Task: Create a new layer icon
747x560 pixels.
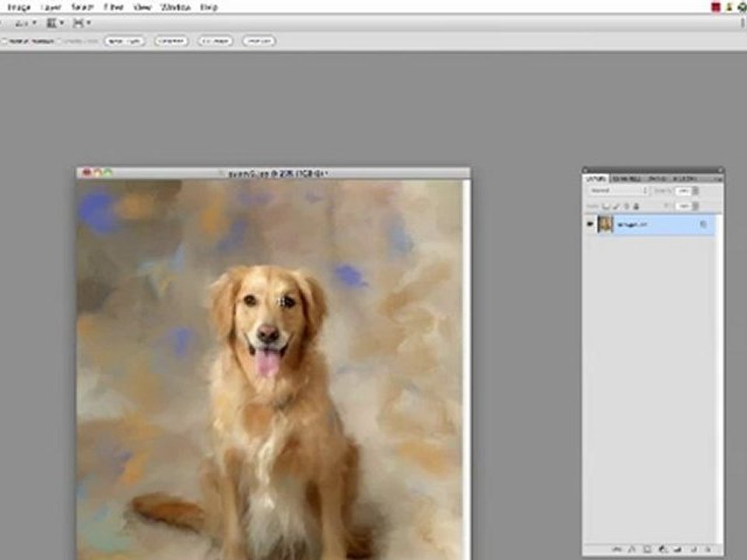Action: click(x=693, y=550)
